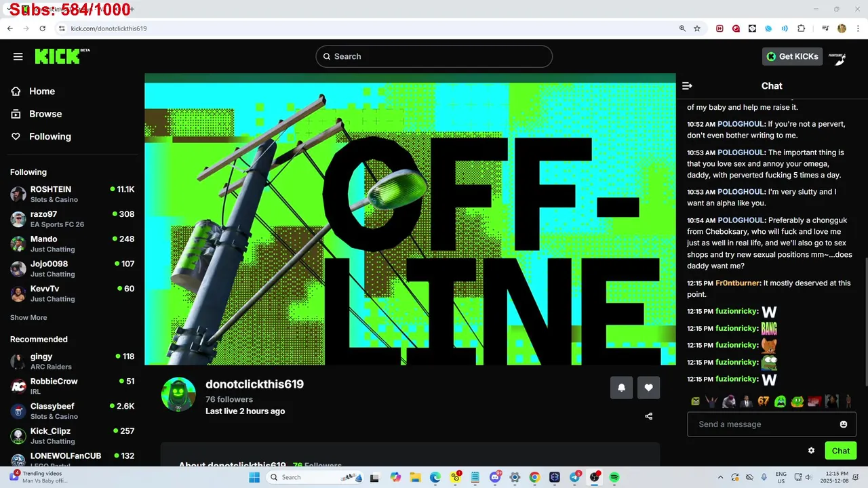Open chat settings gear
This screenshot has width=868, height=488.
click(x=811, y=451)
